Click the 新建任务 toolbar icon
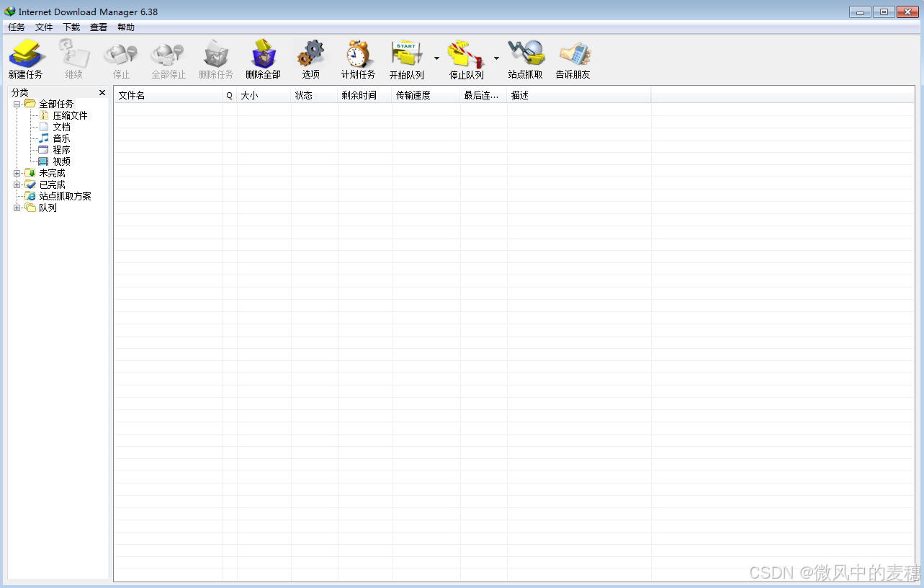 click(x=27, y=54)
